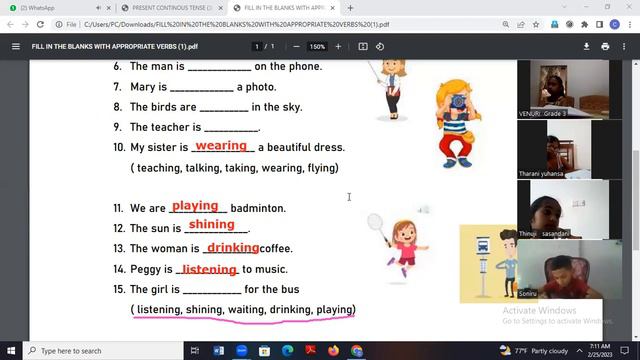
Task: Download the PDF file
Action: [x=586, y=47]
